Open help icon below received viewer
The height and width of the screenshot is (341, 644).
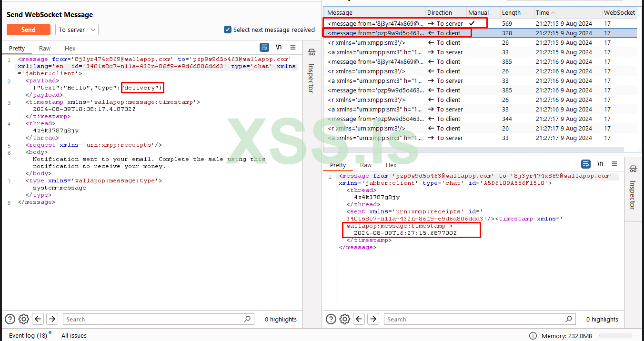pos(331,319)
